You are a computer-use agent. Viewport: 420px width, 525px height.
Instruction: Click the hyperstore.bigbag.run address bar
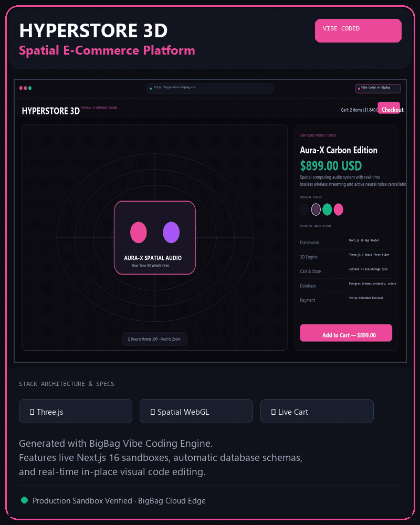pos(210,88)
